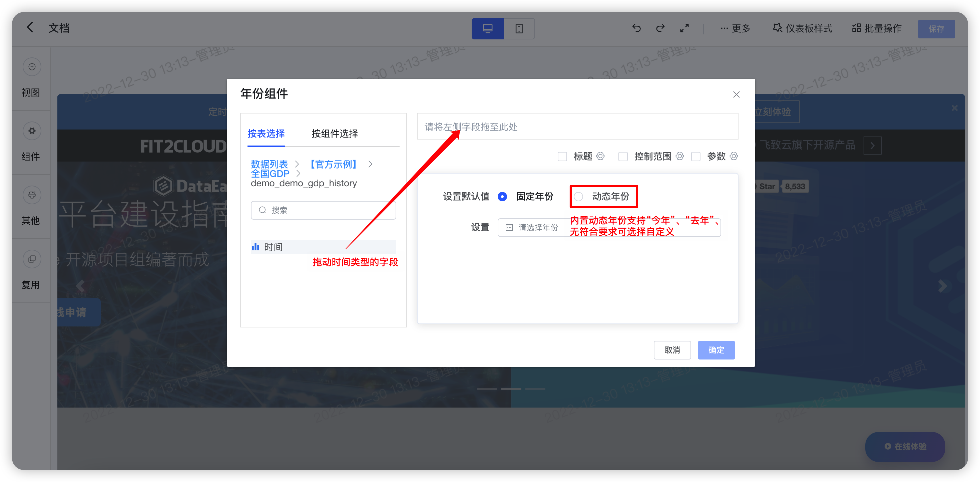Open the 组件 sidebar panel
This screenshot has width=980, height=482.
31,143
